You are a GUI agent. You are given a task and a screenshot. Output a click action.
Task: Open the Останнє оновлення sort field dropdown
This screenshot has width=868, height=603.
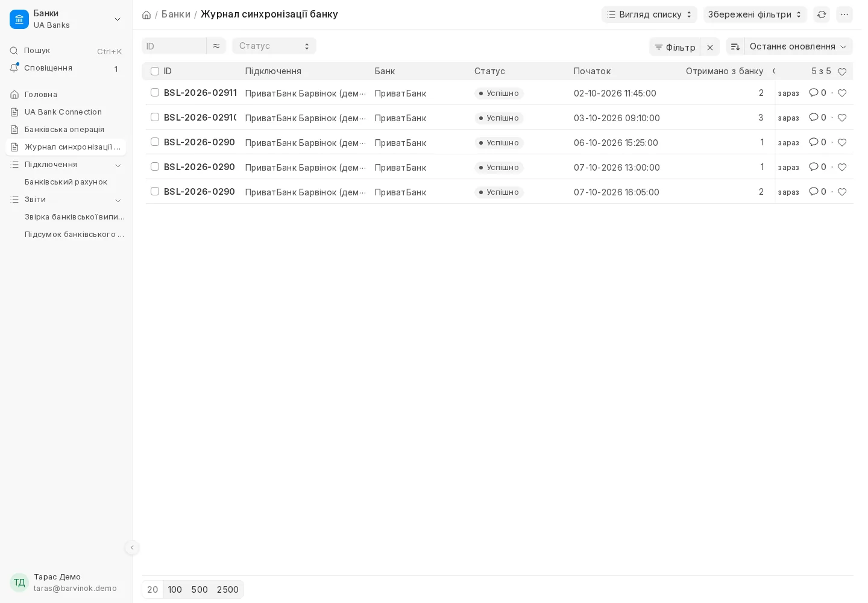pos(798,46)
